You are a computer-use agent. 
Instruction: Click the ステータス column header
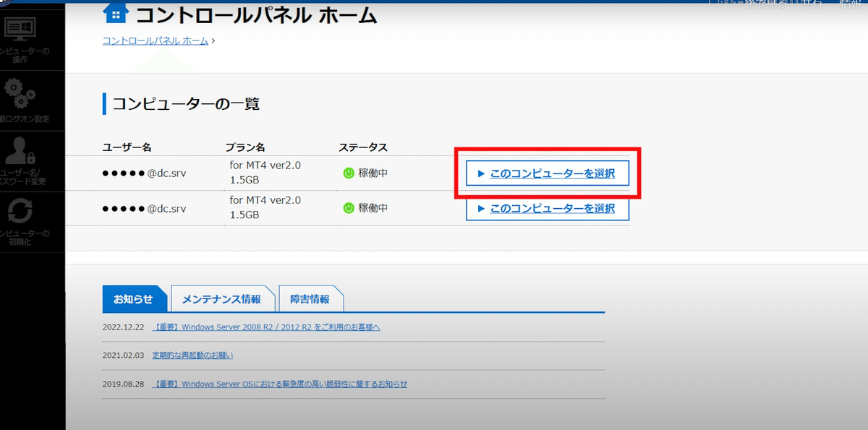pos(363,147)
